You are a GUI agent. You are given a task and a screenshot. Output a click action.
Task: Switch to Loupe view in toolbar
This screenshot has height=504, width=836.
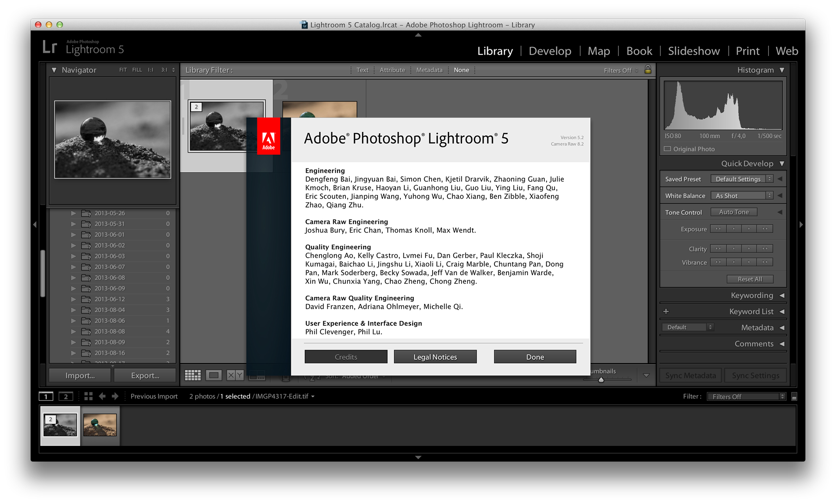click(x=214, y=375)
